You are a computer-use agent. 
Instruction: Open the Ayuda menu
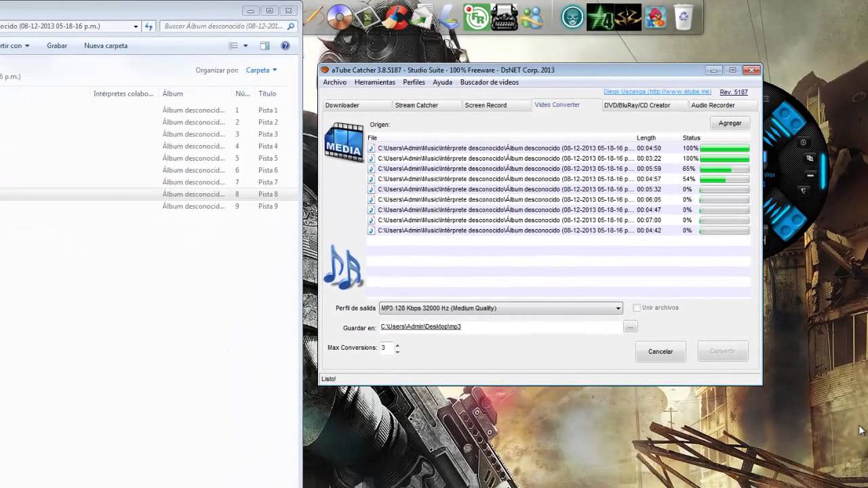click(442, 82)
